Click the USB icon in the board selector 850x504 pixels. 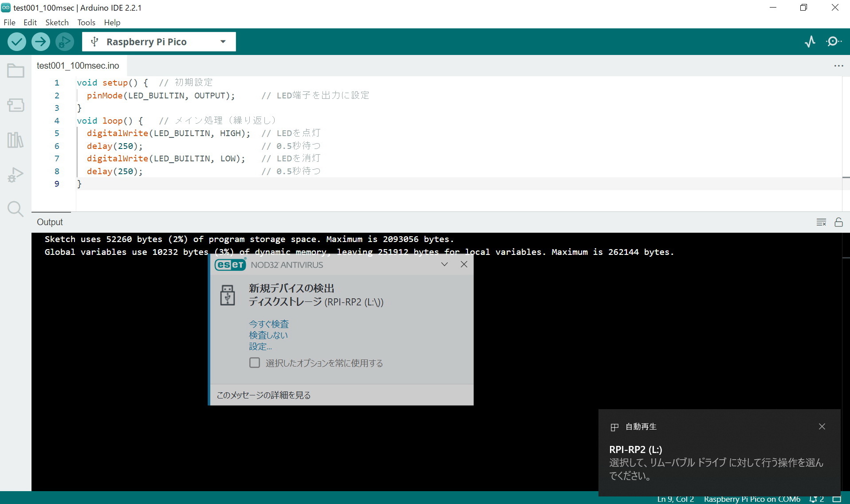pos(94,42)
